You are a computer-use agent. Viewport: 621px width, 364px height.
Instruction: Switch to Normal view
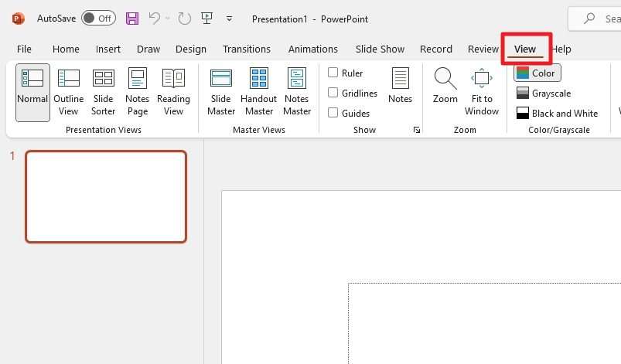pyautogui.click(x=32, y=93)
